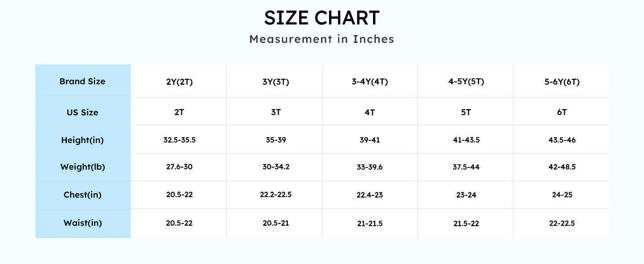This screenshot has height=264, width=644.
Task: Select weight value 33-39.6
Action: [370, 168]
